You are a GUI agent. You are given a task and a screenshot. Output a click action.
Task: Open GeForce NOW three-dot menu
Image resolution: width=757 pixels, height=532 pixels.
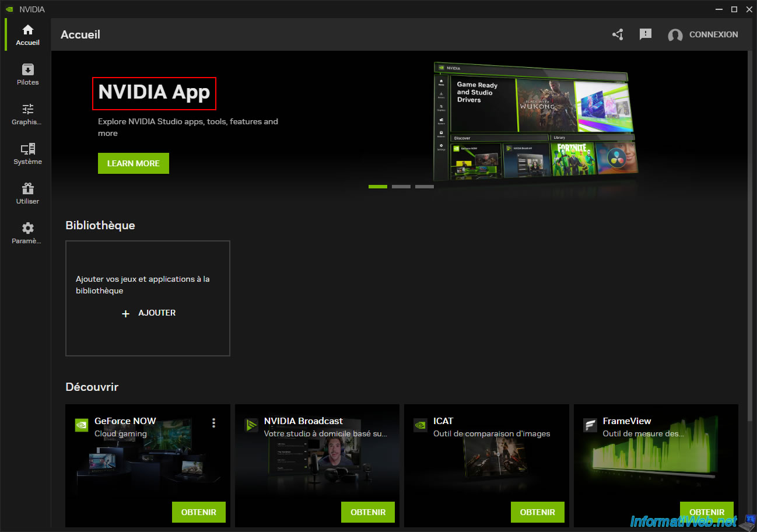[x=214, y=423]
